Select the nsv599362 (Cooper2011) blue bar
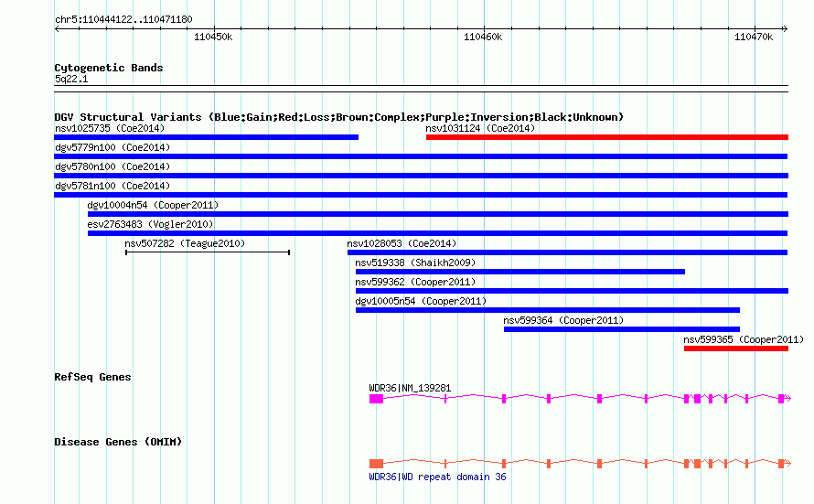 point(572,291)
